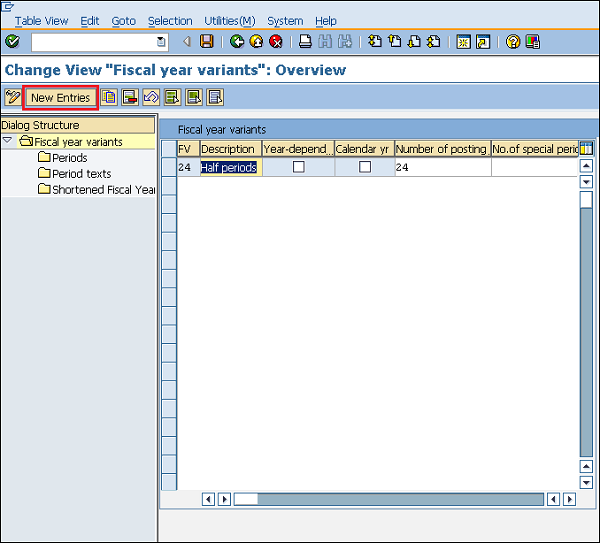Click the green Back arrow icon
The height and width of the screenshot is (543, 600).
(x=237, y=42)
